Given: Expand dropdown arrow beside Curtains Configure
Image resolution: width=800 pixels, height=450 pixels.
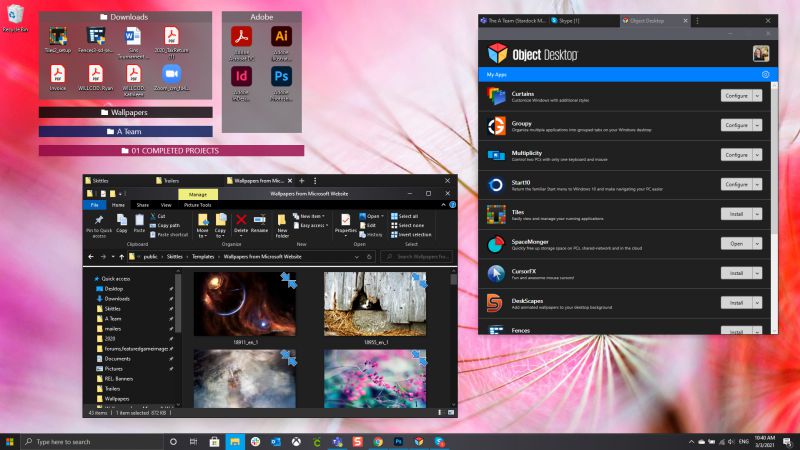Looking at the screenshot, I should (x=757, y=95).
